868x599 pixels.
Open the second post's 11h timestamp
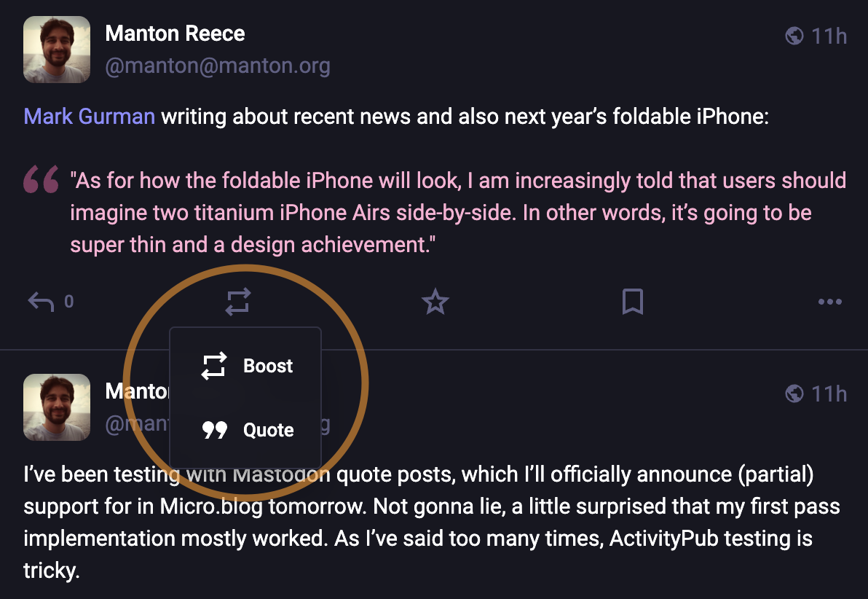pos(829,394)
